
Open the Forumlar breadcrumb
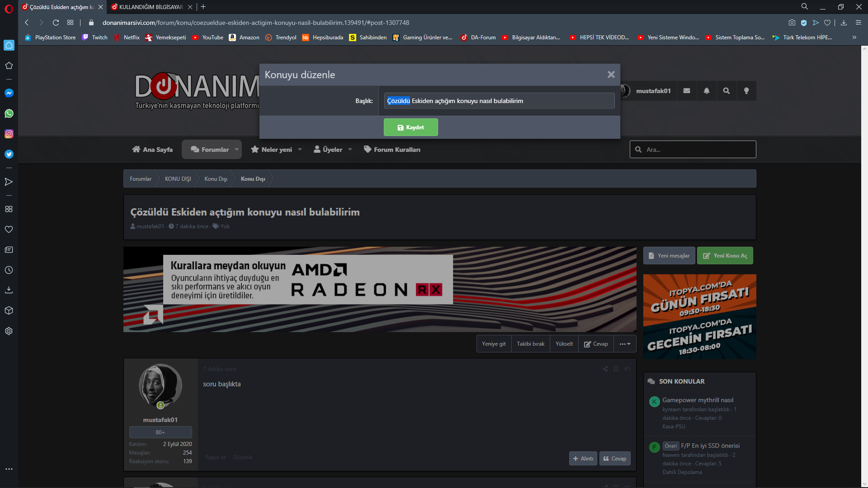(x=141, y=179)
